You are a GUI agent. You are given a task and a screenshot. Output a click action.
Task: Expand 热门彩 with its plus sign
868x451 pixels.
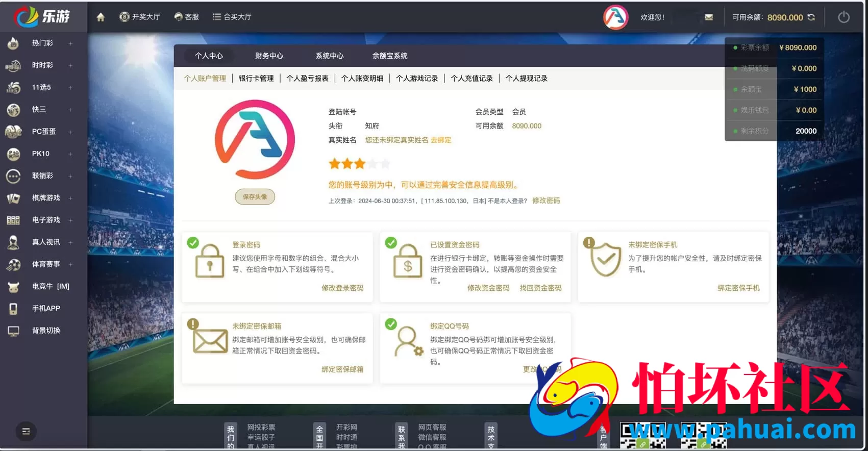[x=70, y=43]
